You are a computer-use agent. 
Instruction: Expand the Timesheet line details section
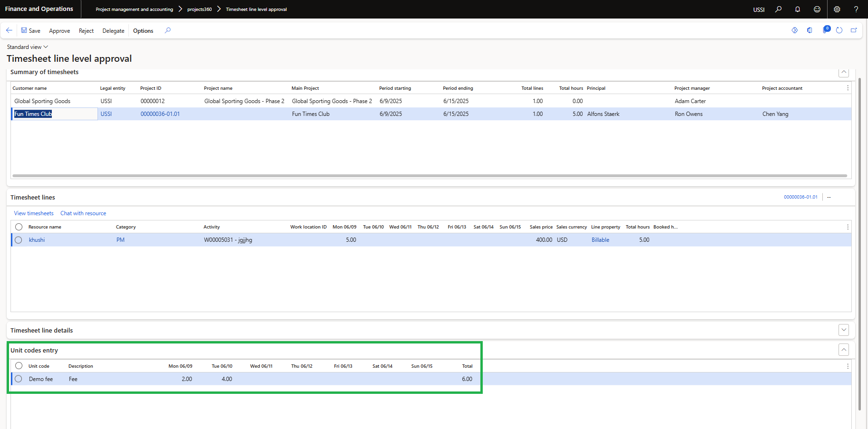coord(843,330)
